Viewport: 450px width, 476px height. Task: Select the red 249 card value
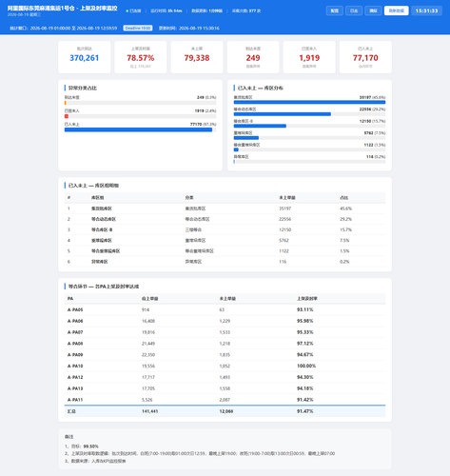(253, 58)
